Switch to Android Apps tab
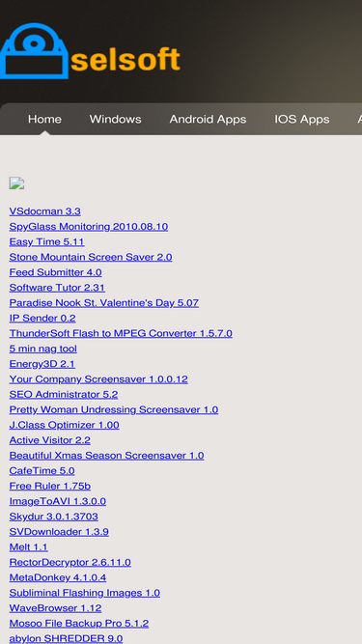Screen dimensions: 362x644 pos(208,120)
